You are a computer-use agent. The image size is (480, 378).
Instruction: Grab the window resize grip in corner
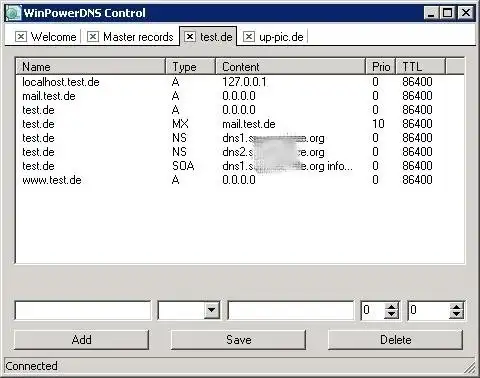(470, 367)
